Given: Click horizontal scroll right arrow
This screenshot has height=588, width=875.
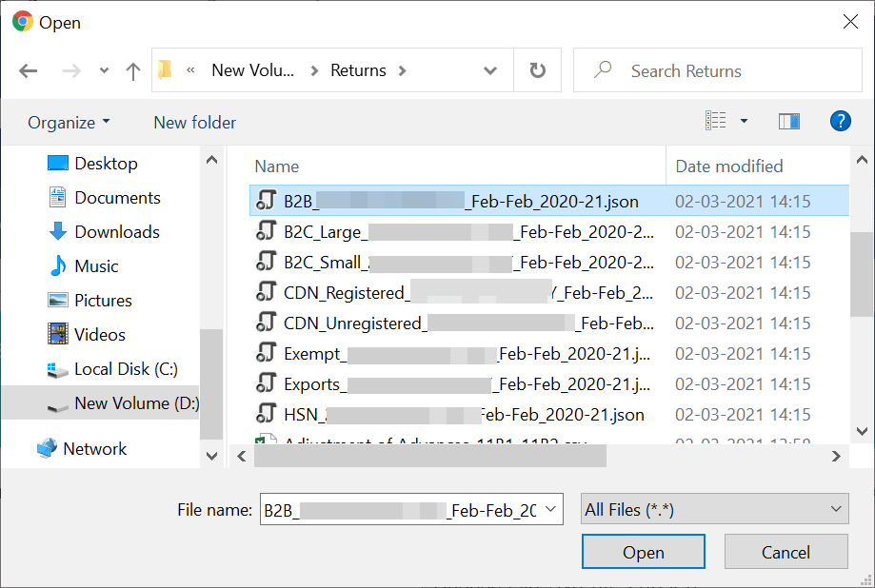Looking at the screenshot, I should pyautogui.click(x=836, y=457).
